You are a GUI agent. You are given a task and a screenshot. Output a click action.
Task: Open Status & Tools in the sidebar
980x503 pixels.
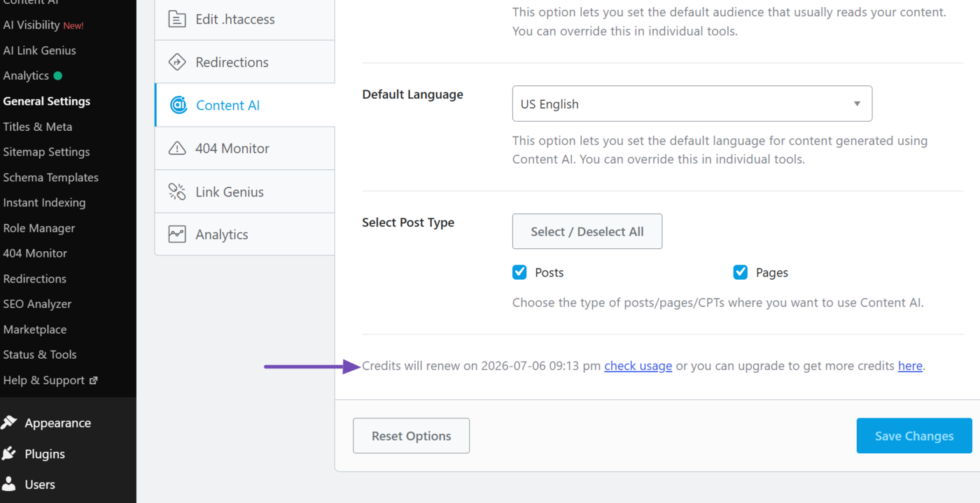click(39, 355)
